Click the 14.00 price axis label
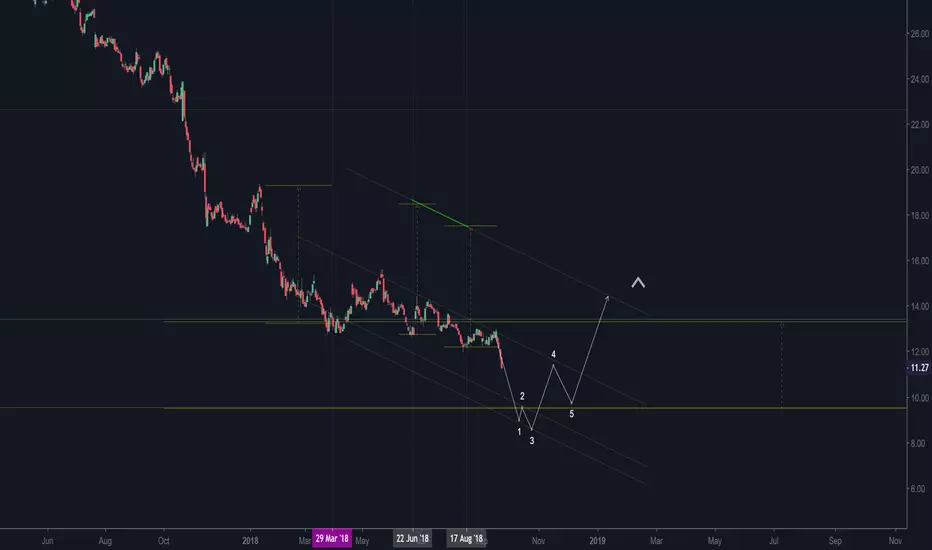This screenshot has width=932, height=550. tap(919, 306)
